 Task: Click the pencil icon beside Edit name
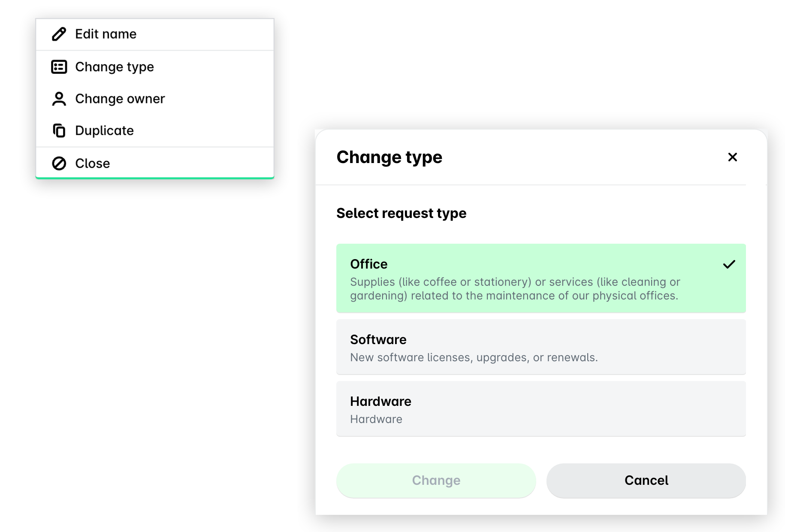[59, 34]
